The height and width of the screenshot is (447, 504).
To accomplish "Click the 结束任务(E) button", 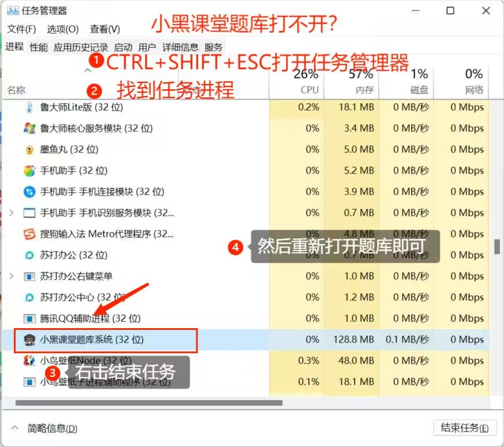I will click(465, 428).
